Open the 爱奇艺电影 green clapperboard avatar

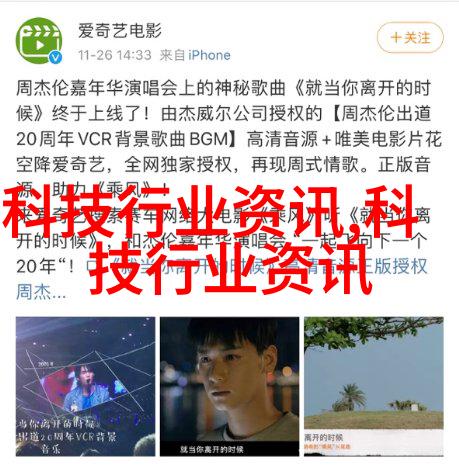[39, 40]
